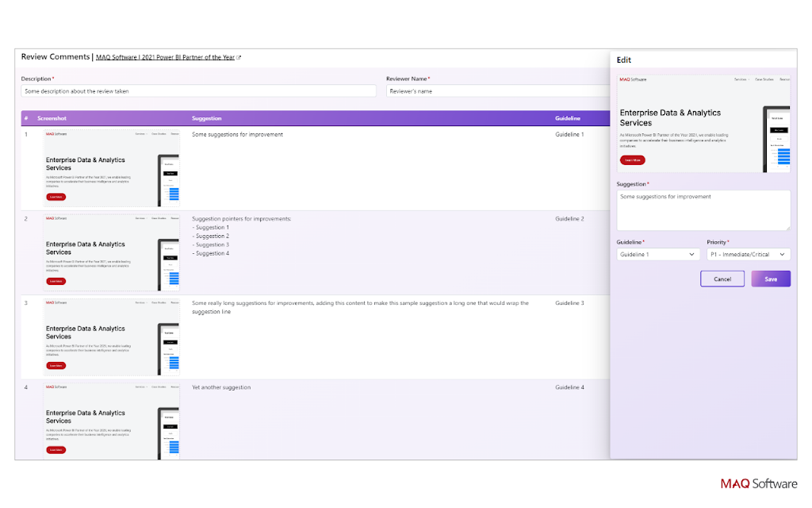Click the row number 4 cell

click(x=26, y=387)
